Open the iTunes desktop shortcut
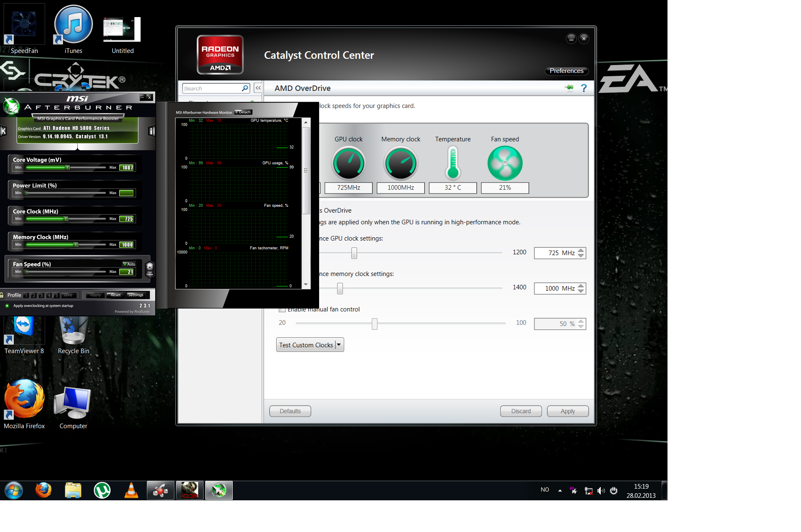Viewport: 801px width, 532px height. pyautogui.click(x=73, y=28)
